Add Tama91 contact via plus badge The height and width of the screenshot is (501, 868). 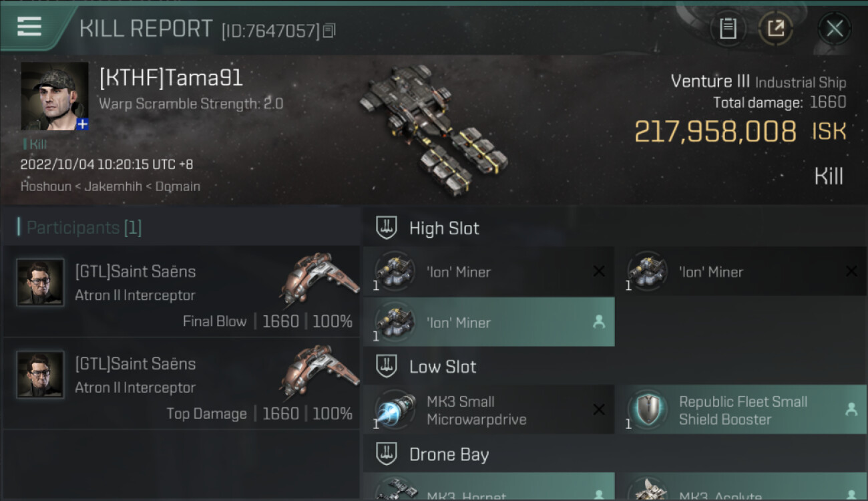pyautogui.click(x=82, y=124)
